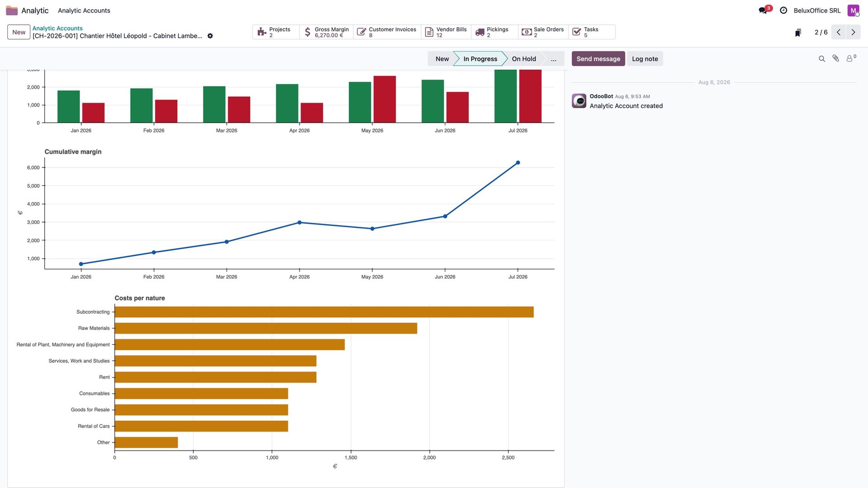This screenshot has width=868, height=488.
Task: Open Sale Orders smart button
Action: coord(543,32)
